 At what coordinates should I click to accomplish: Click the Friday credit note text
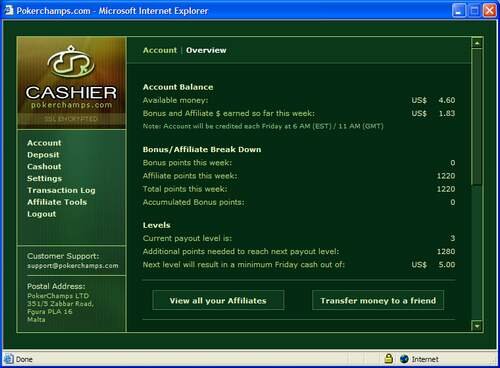pyautogui.click(x=263, y=126)
